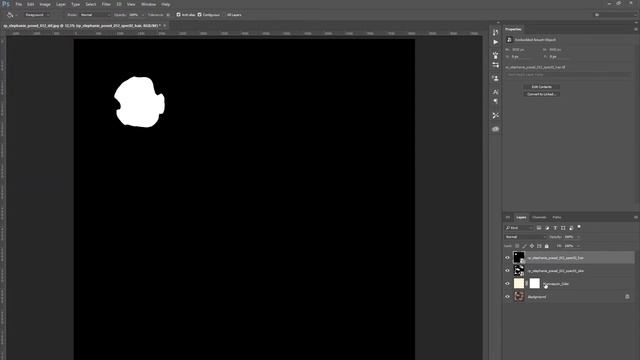640x360 pixels.
Task: Hide the Background layer
Action: pyautogui.click(x=507, y=297)
